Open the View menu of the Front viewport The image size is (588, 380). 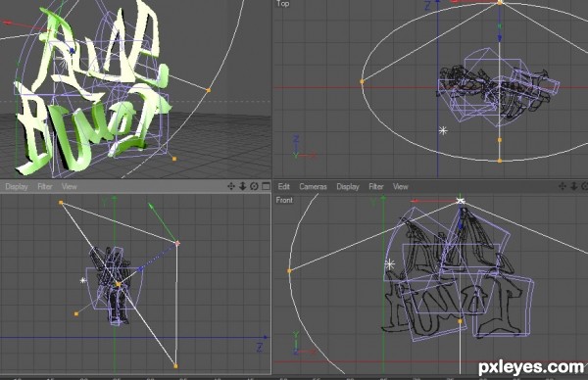400,187
